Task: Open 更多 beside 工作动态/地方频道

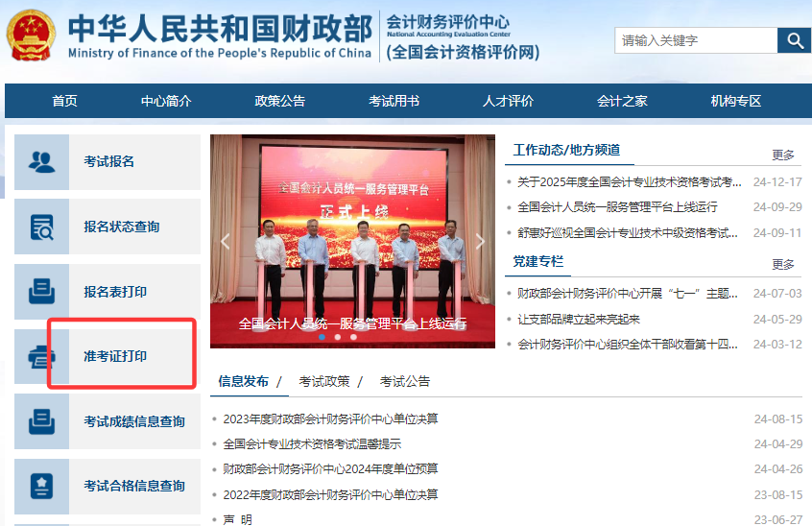Action: click(x=782, y=155)
